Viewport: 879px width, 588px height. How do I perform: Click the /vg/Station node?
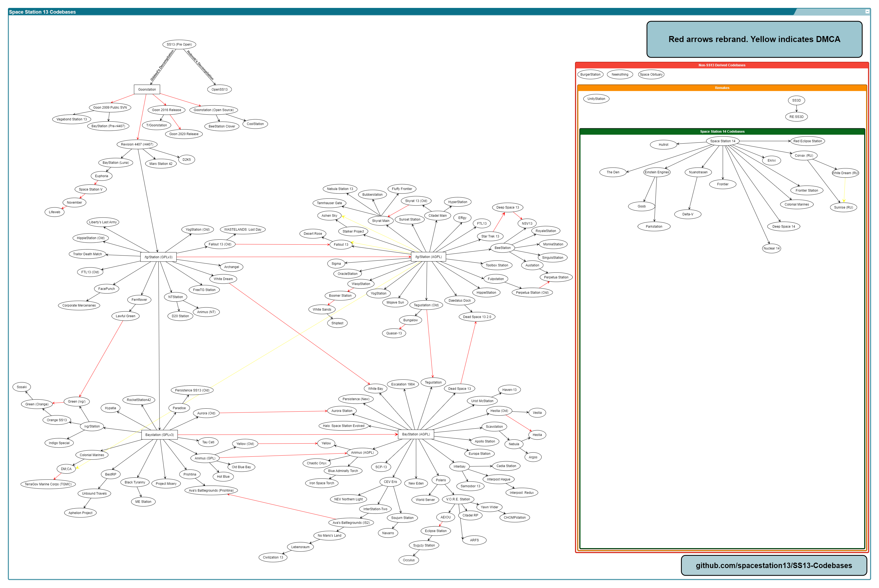click(92, 426)
